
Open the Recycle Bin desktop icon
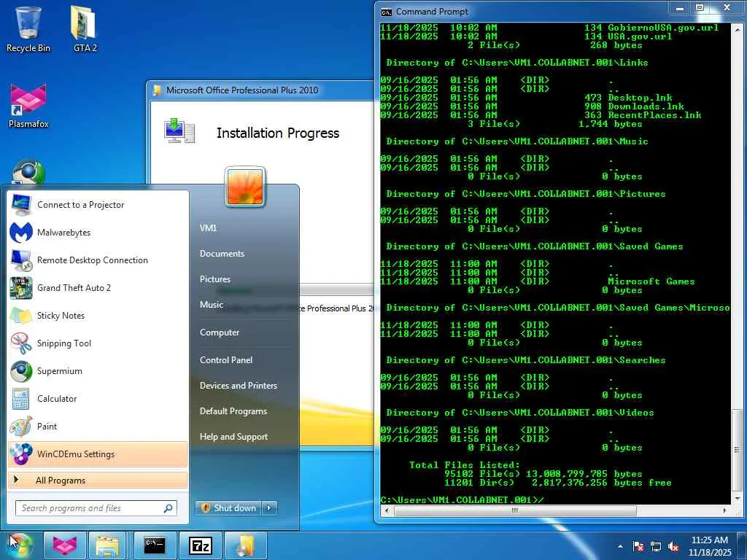28,28
